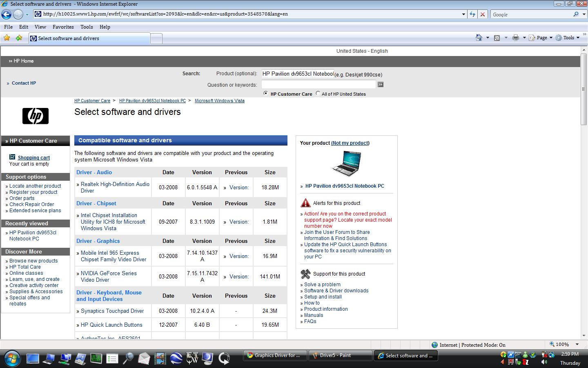Click Synaptics Touchpad Driver link
The height and width of the screenshot is (368, 588).
point(112,311)
